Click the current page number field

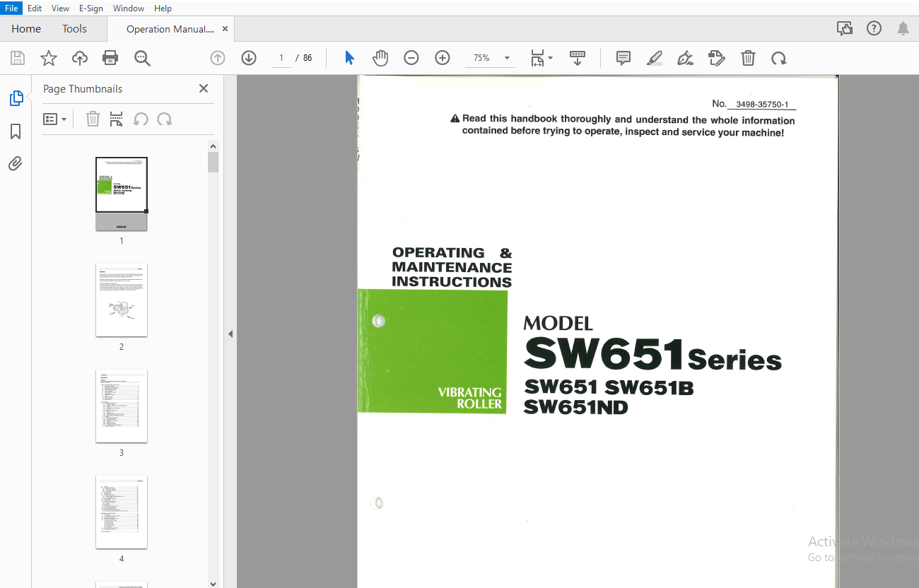[x=281, y=58]
